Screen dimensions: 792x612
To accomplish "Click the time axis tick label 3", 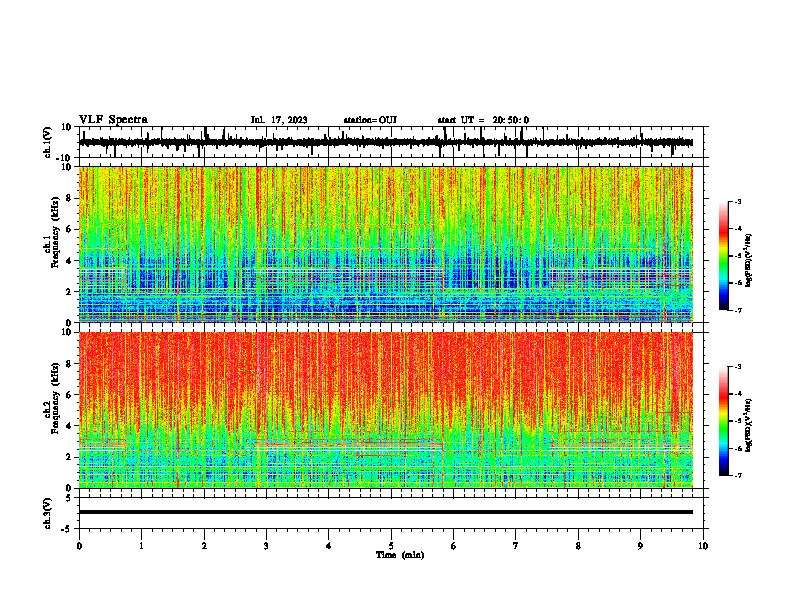I will [x=266, y=546].
